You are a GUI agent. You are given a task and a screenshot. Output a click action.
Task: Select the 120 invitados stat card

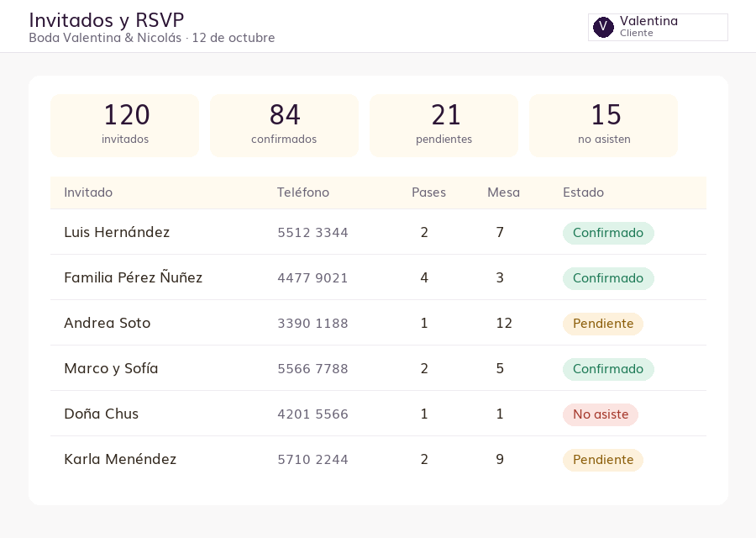125,125
